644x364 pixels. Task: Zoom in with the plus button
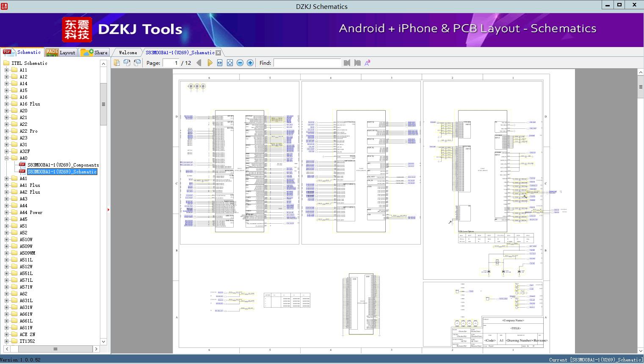coord(250,63)
